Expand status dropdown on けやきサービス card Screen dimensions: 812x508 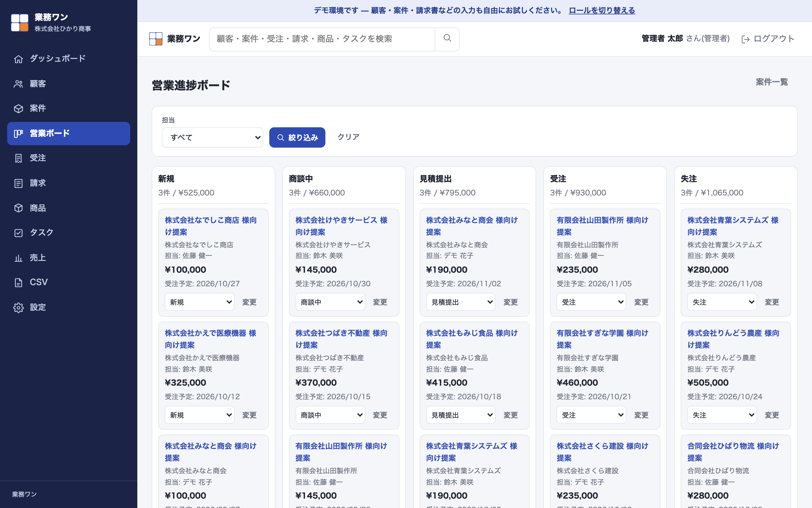click(x=330, y=302)
